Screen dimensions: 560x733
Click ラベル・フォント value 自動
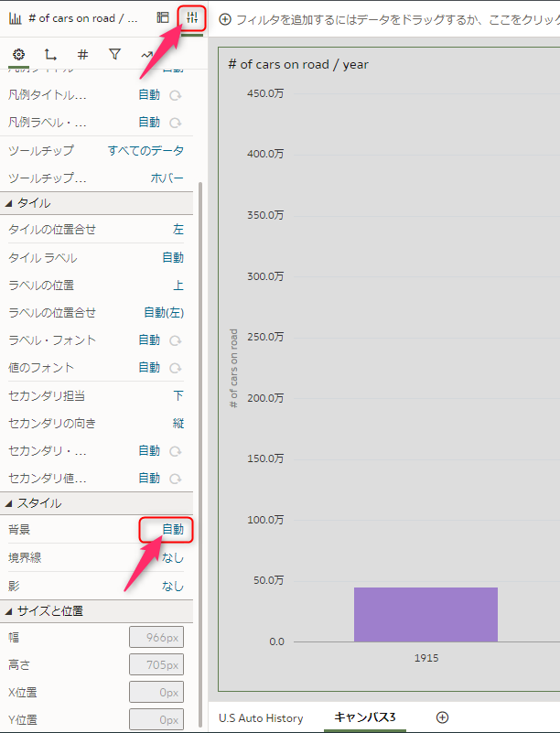[149, 340]
